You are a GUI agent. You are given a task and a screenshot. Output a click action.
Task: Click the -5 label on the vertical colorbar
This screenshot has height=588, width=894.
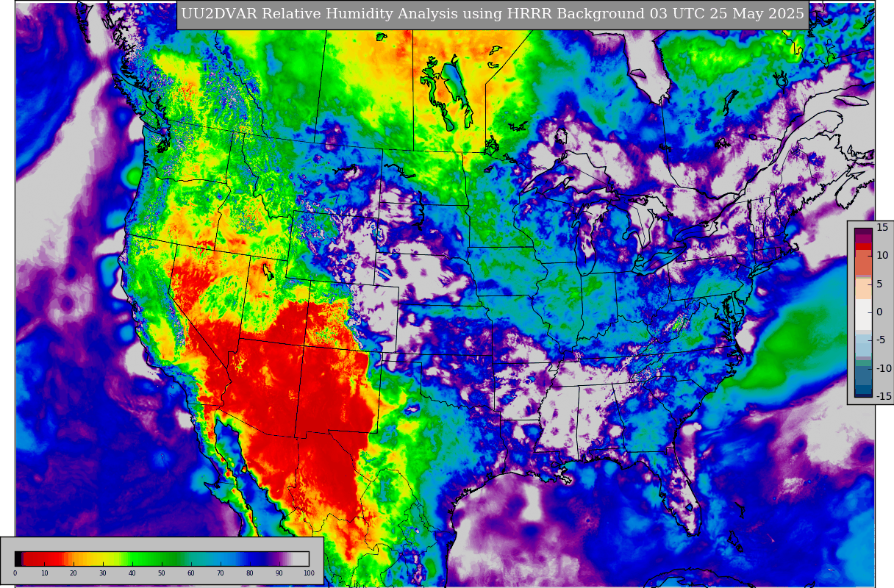[x=881, y=340]
